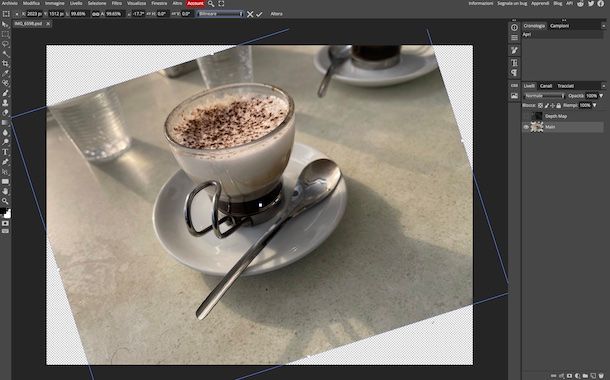Confirm transform with the checkmark
Image resolution: width=610 pixels, height=380 pixels.
(x=259, y=14)
